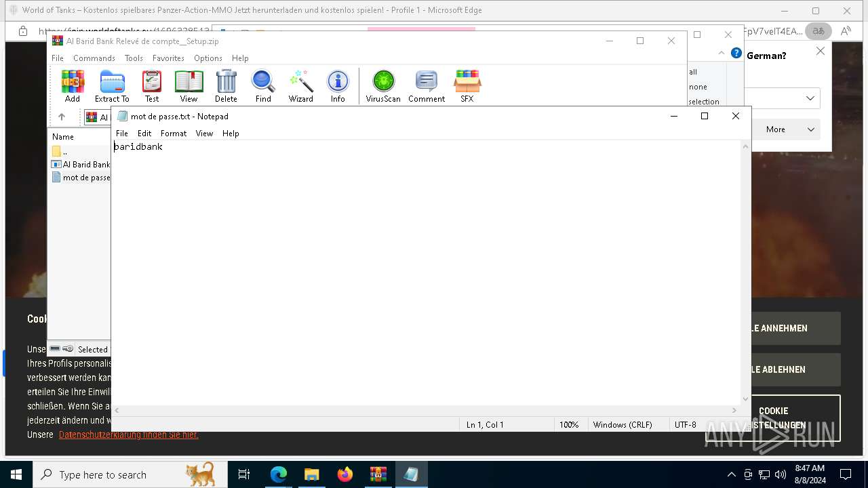Click the Delete trash can icon

click(x=226, y=86)
